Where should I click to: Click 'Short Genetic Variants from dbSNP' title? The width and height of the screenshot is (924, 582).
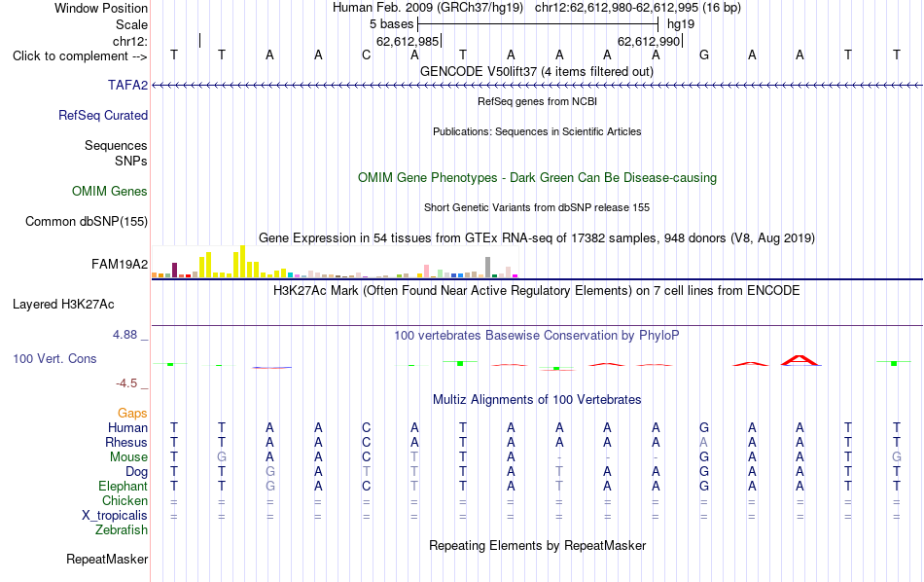537,207
